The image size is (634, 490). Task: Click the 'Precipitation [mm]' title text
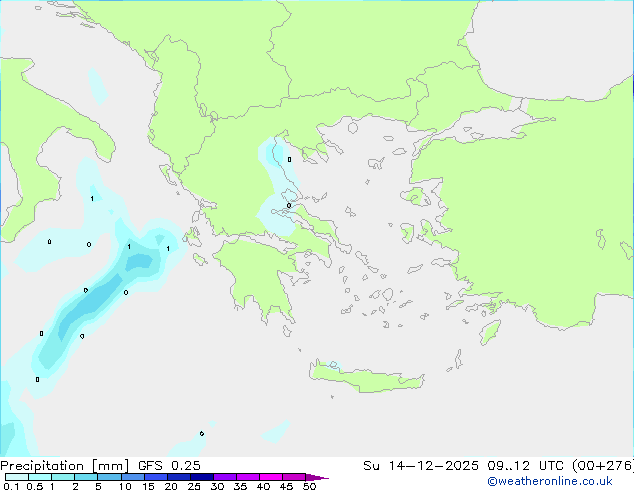(65, 466)
